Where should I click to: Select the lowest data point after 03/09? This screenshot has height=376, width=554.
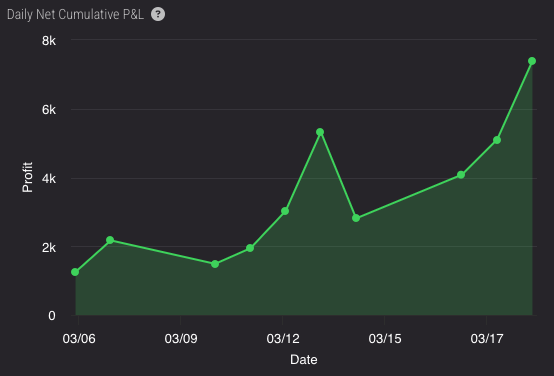coord(215,264)
